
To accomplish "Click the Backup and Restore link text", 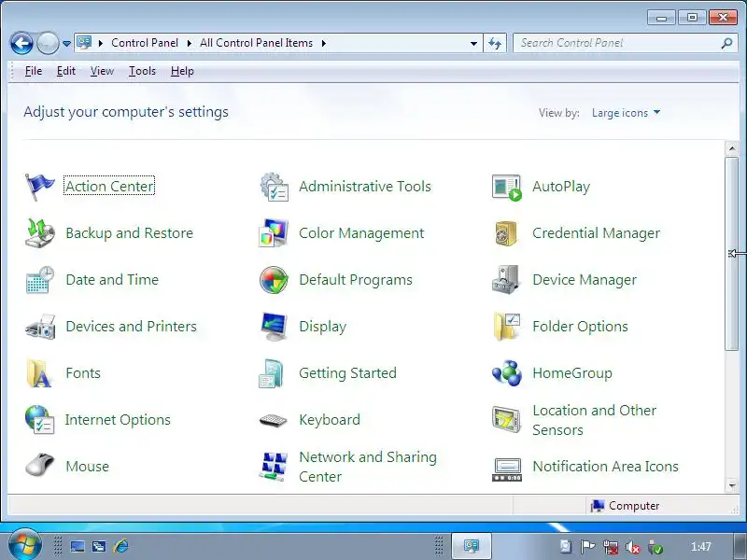I will pyautogui.click(x=129, y=232).
